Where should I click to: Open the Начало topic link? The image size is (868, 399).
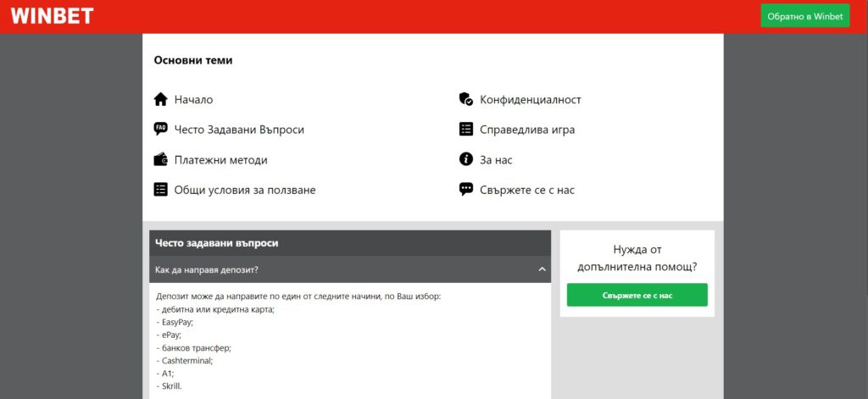tap(193, 100)
